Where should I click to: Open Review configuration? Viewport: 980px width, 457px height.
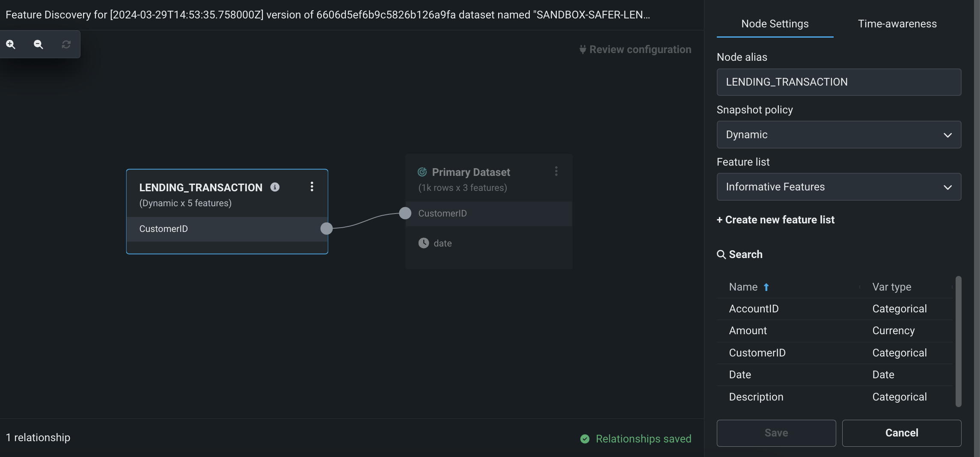pos(635,50)
